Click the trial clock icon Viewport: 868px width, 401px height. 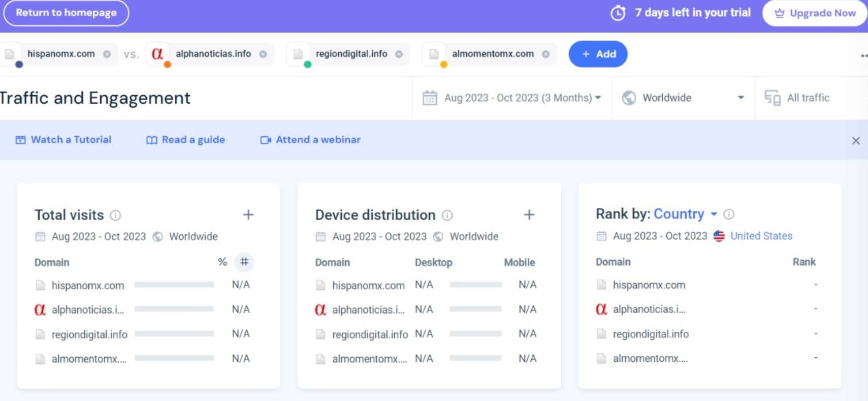[618, 13]
